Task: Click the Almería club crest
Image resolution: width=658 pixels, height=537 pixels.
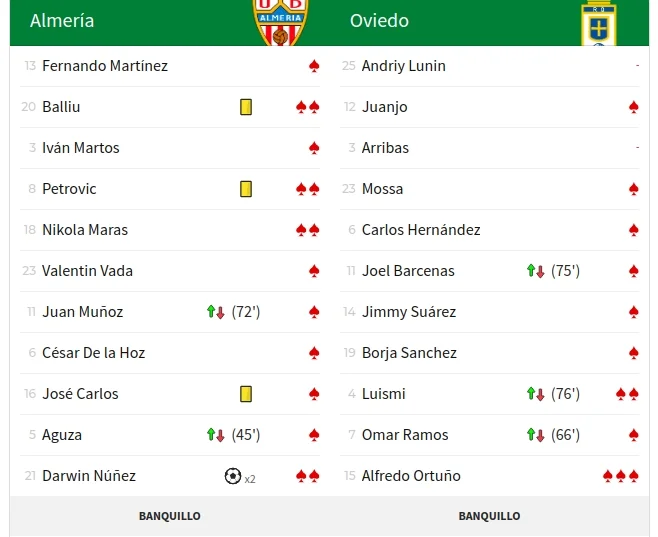Action: 280,23
